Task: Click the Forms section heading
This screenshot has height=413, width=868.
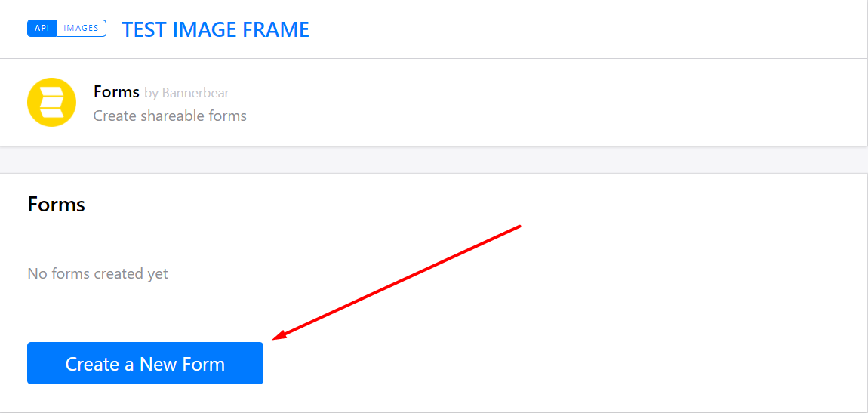Action: pos(56,204)
